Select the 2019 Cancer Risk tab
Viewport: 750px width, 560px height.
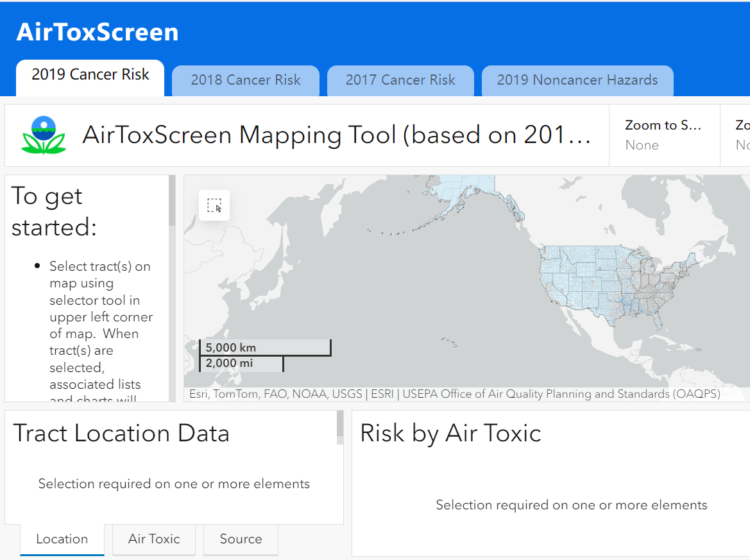pos(89,74)
